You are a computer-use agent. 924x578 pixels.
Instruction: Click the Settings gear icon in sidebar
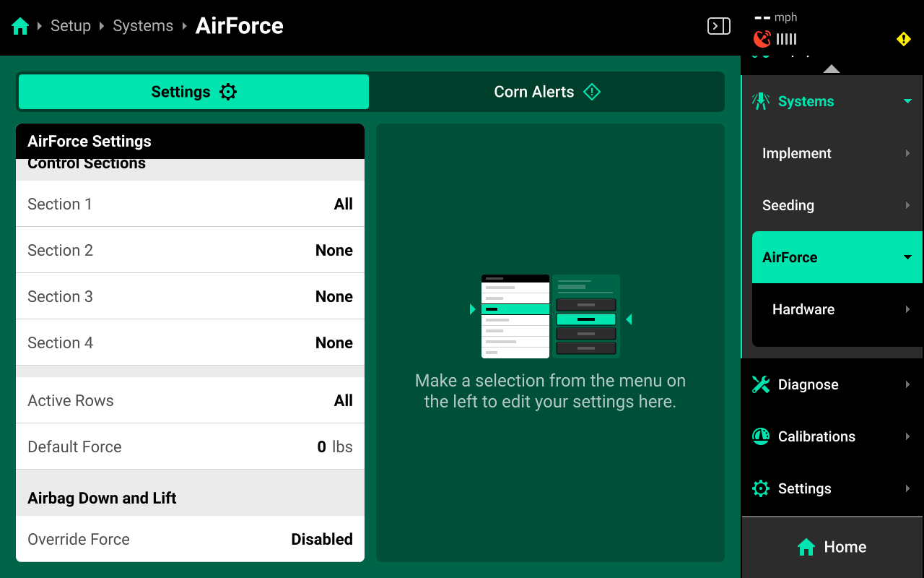point(761,488)
